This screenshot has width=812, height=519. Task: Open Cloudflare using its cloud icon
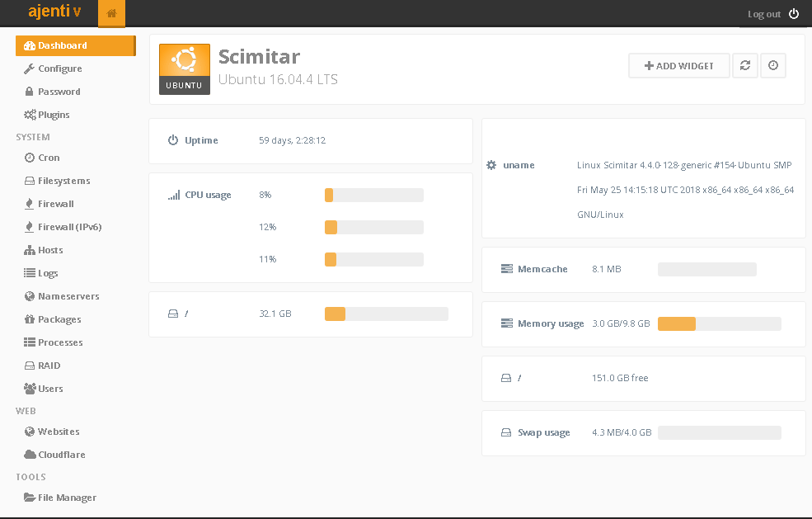[x=28, y=455]
